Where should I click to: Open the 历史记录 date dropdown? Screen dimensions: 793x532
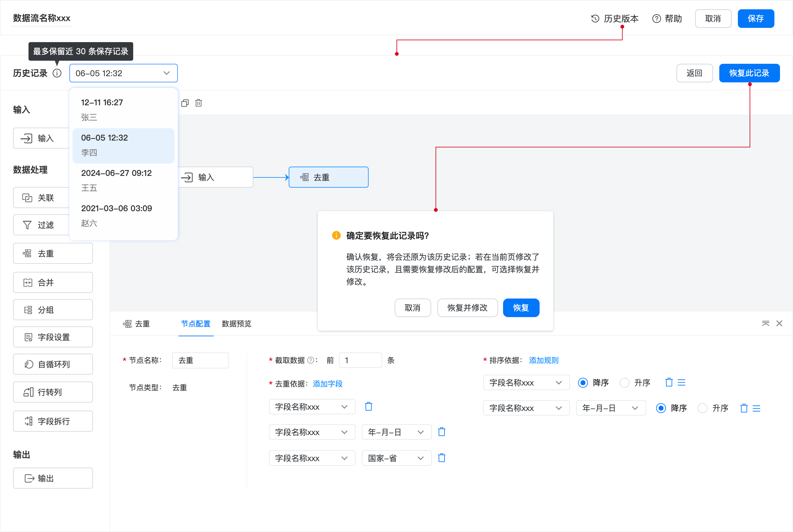tap(123, 73)
